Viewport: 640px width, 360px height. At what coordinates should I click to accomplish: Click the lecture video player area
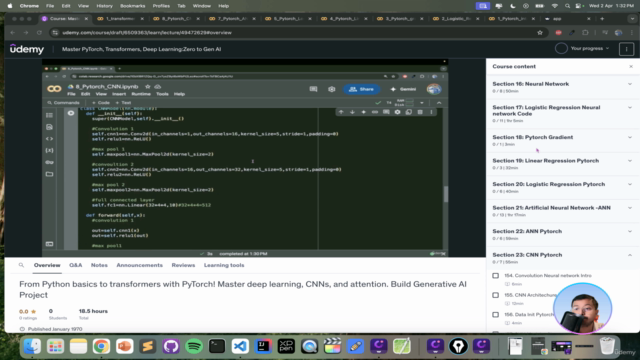pyautogui.click(x=245, y=158)
